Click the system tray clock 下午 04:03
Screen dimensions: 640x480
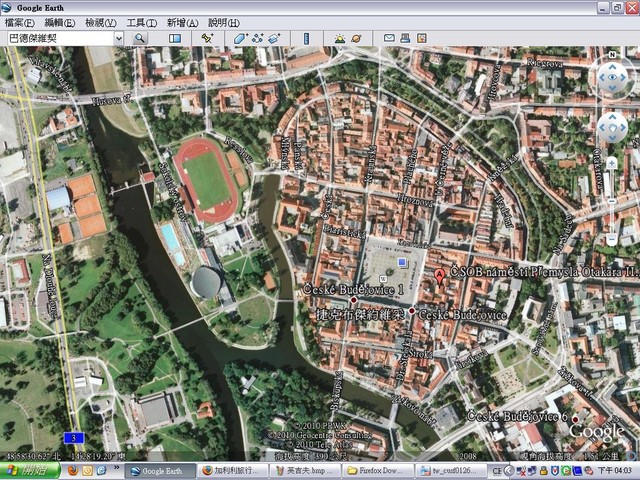617,471
